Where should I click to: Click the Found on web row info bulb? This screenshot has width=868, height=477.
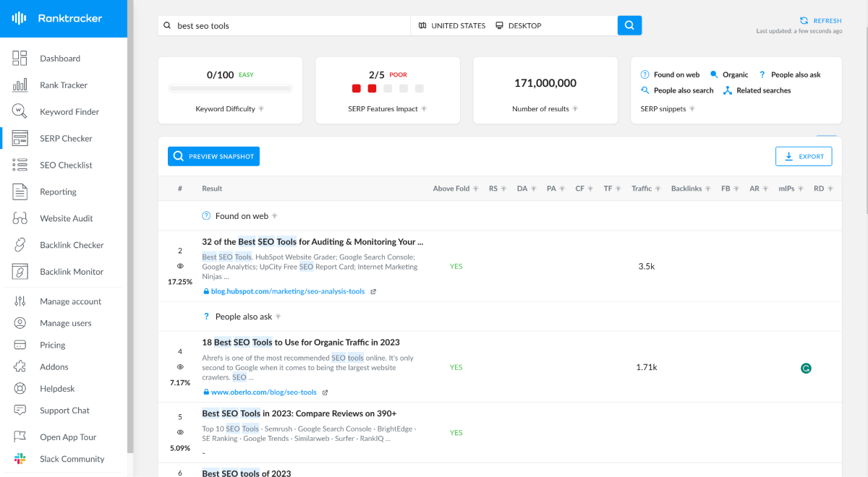click(x=274, y=216)
